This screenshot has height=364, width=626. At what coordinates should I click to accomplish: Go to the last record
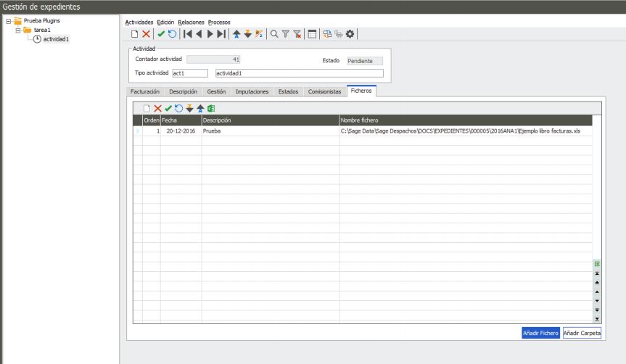(221, 34)
